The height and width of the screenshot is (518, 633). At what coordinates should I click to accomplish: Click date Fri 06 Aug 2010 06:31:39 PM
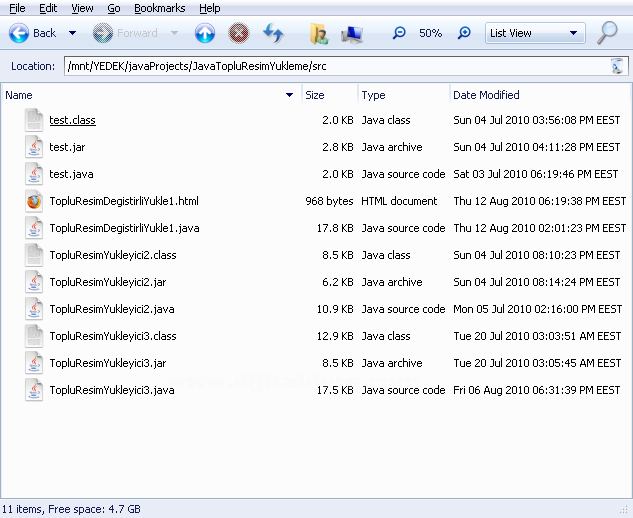click(537, 391)
